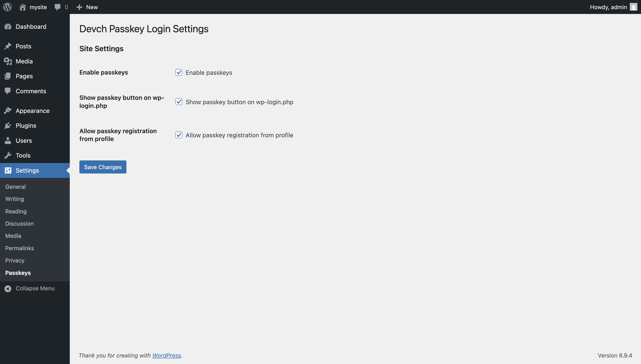Viewport: 641px width, 364px height.
Task: Uncheck Enable passkeys
Action: click(x=179, y=73)
